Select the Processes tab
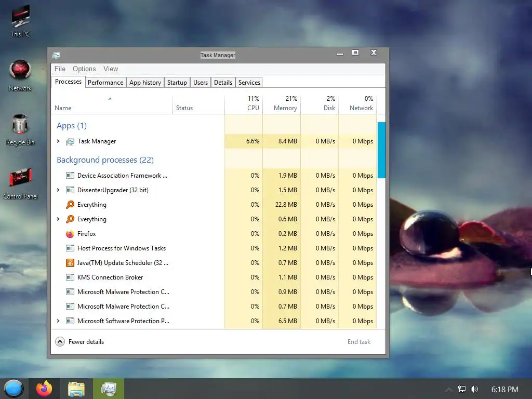The image size is (532, 399). 68,82
